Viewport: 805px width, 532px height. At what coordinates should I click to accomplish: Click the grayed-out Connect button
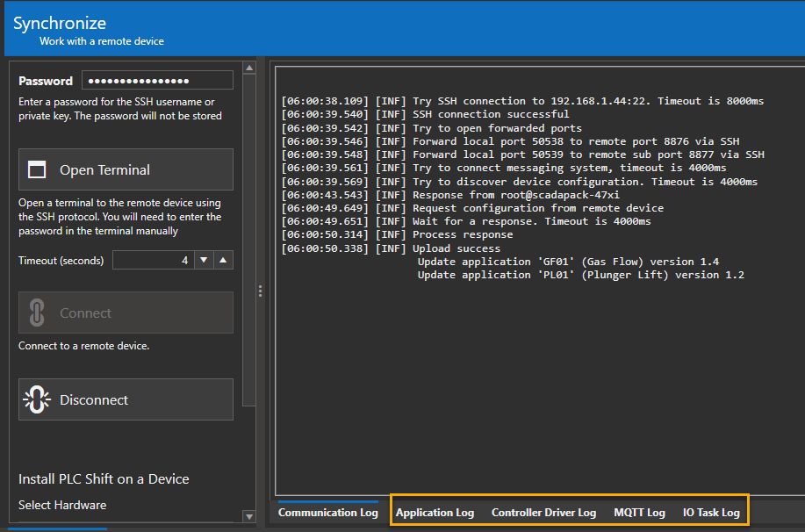point(126,313)
